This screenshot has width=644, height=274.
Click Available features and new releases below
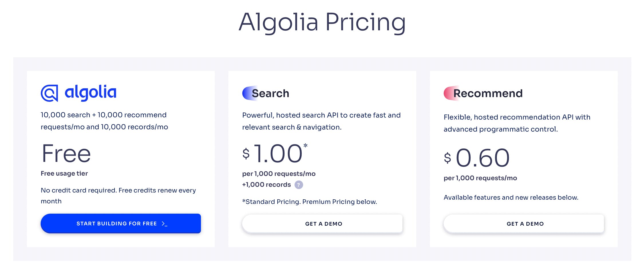511,198
